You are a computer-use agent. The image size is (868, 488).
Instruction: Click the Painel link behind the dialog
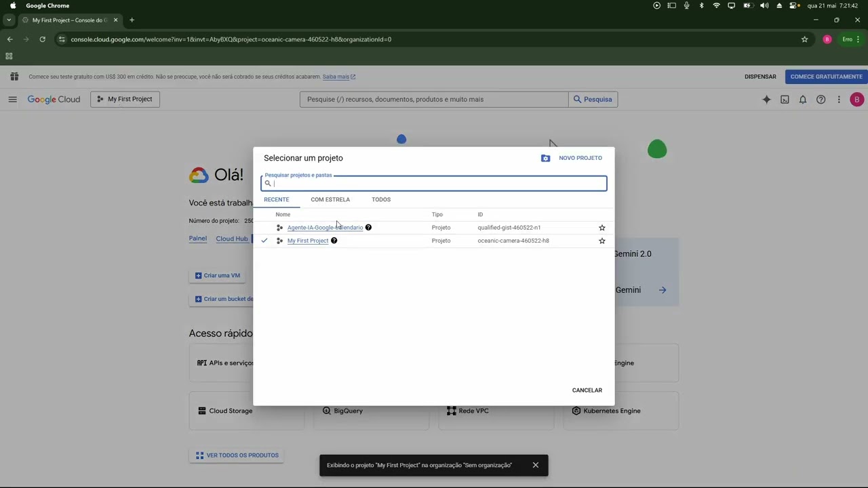pos(198,239)
